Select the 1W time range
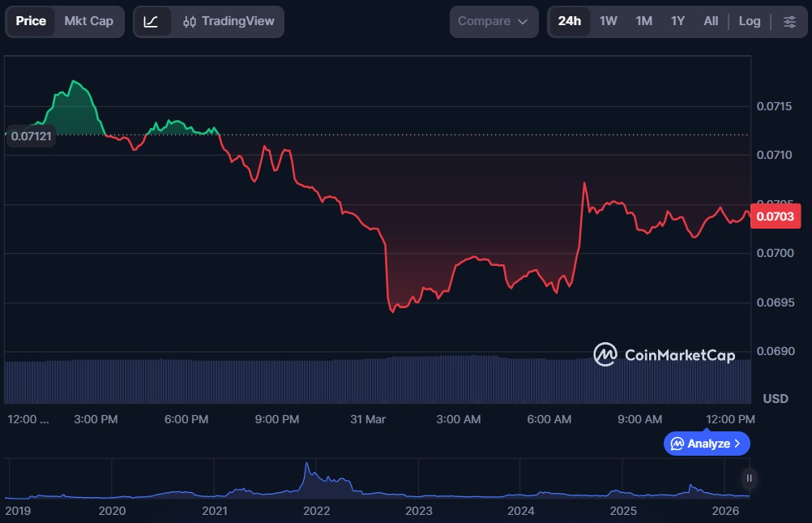Viewport: 812px width, 523px height. click(609, 22)
